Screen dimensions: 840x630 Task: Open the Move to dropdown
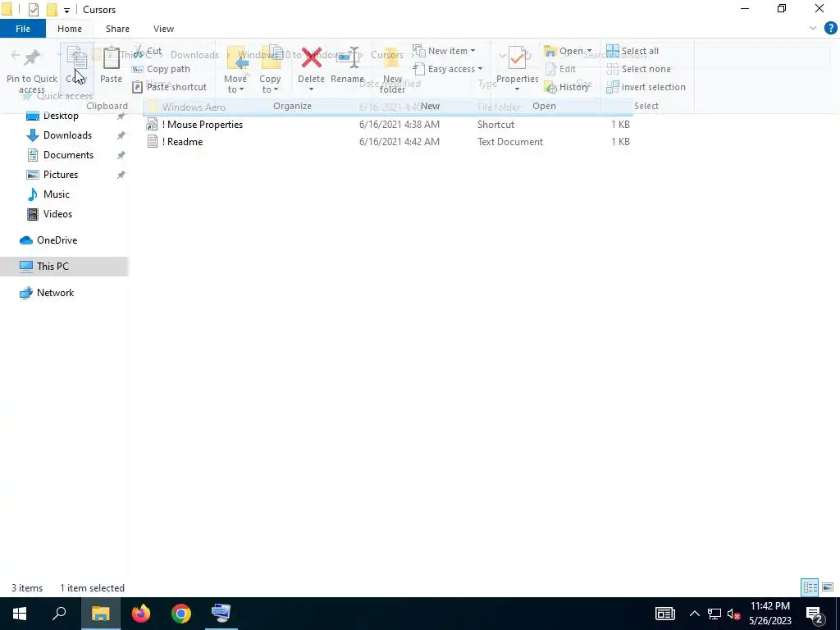pos(235,70)
